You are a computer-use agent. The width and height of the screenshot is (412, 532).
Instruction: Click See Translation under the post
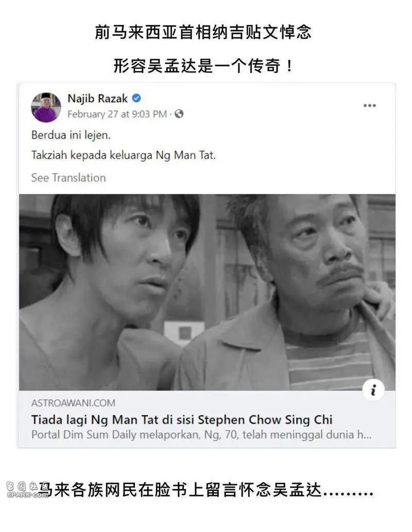pyautogui.click(x=68, y=178)
